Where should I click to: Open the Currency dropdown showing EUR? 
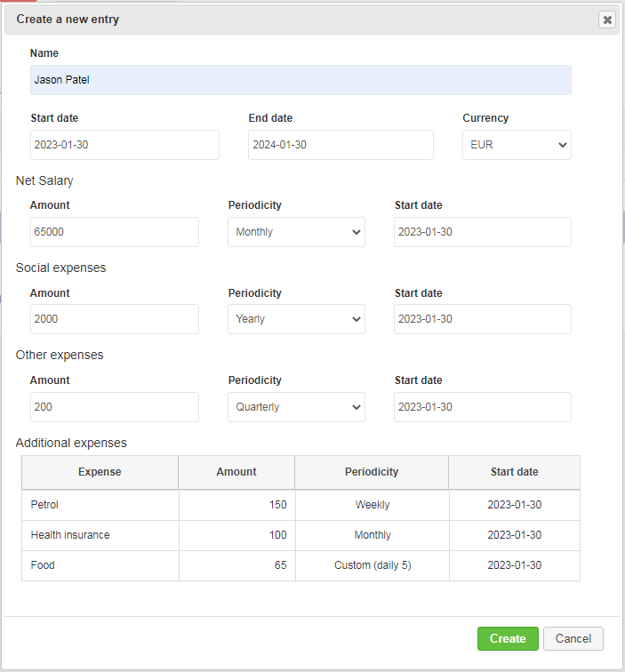[517, 145]
